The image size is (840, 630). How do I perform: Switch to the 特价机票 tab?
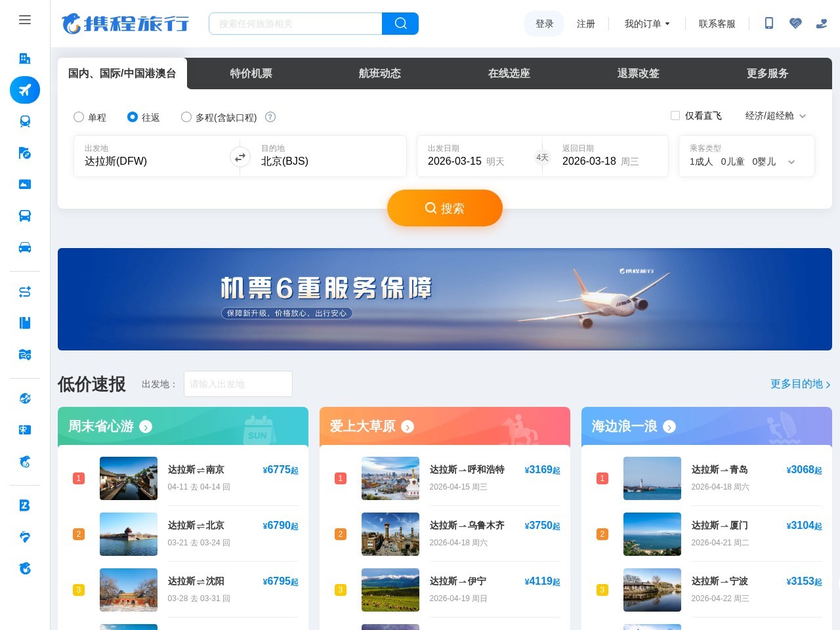(x=251, y=73)
